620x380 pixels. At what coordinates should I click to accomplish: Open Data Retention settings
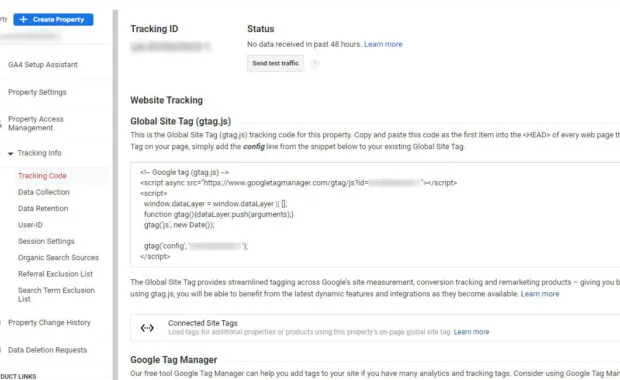(43, 208)
